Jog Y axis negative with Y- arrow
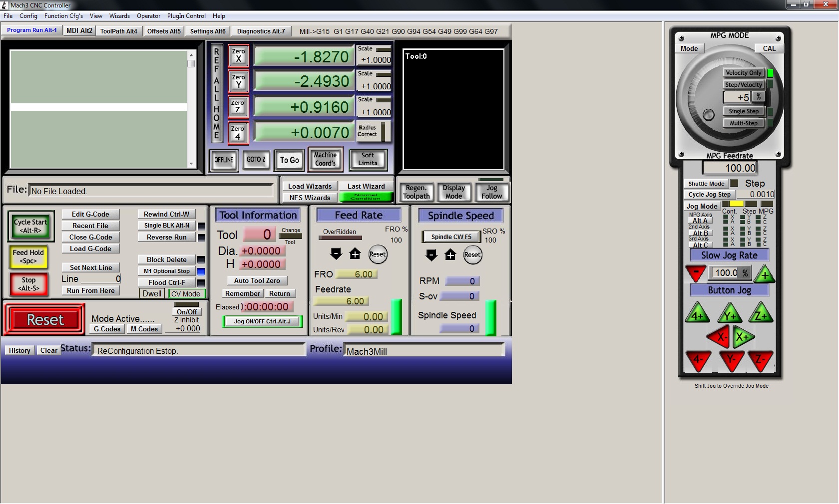 click(732, 360)
